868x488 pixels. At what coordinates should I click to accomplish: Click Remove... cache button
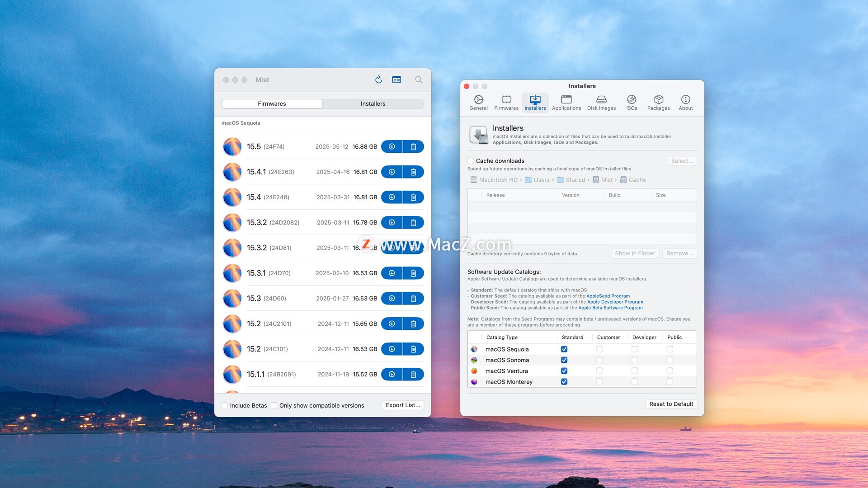pos(679,253)
